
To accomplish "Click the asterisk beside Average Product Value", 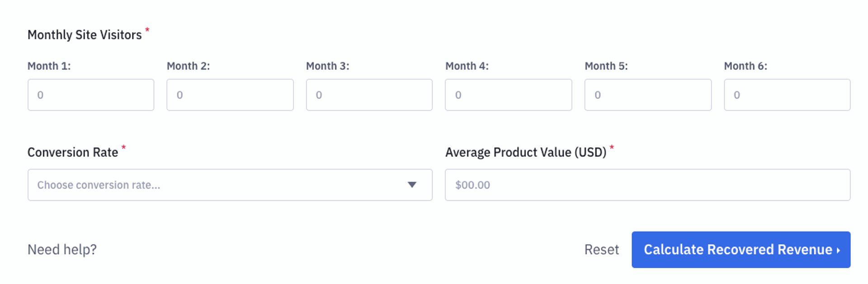I will pos(612,147).
